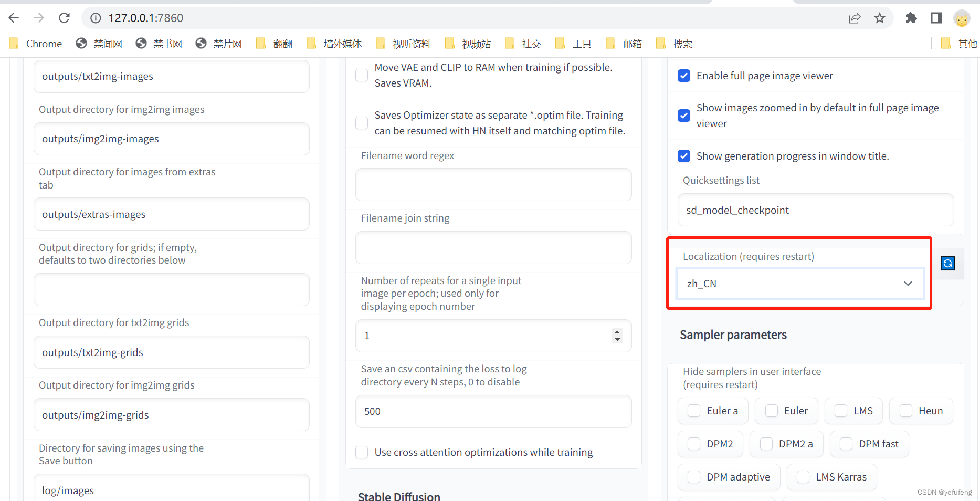This screenshot has height=501, width=980.
Task: Go forward to the next page
Action: point(39,18)
